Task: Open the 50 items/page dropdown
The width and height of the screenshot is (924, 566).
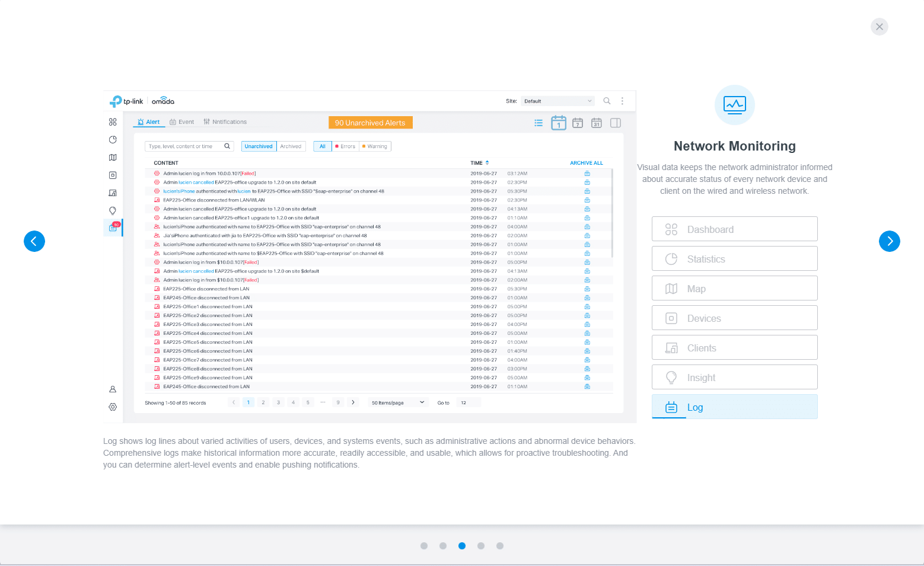Action: coord(398,402)
